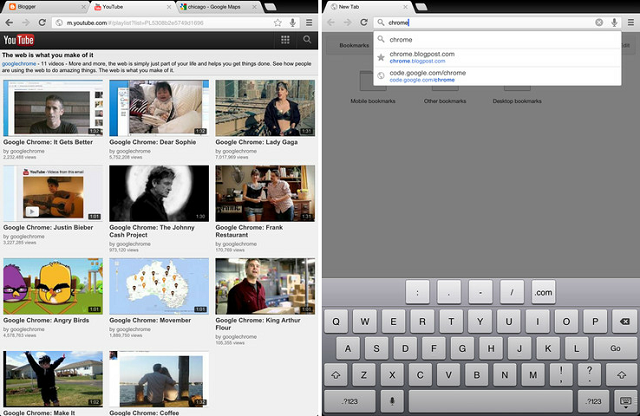Tap the Go key
Screen dimensions: 640x416
coord(615,348)
